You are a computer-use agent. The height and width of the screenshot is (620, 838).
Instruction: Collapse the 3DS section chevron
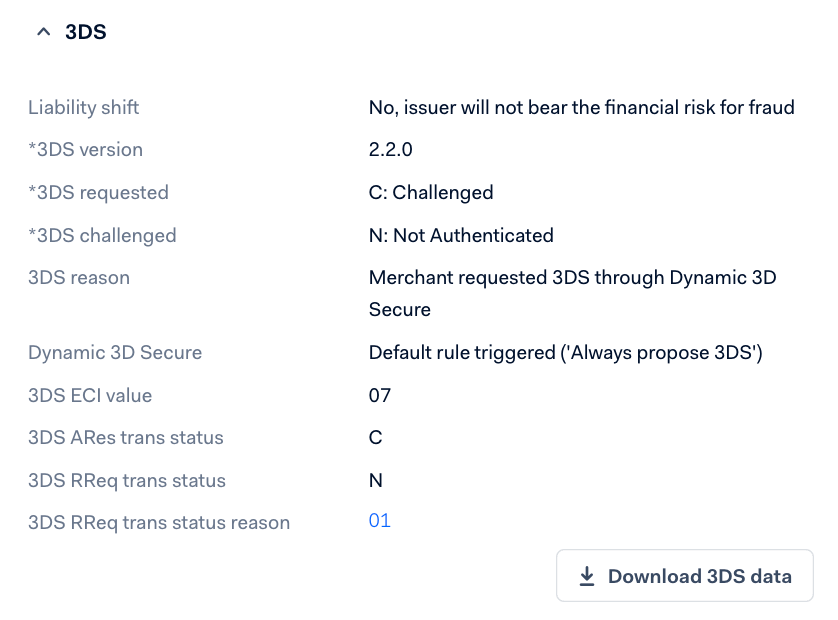(42, 32)
